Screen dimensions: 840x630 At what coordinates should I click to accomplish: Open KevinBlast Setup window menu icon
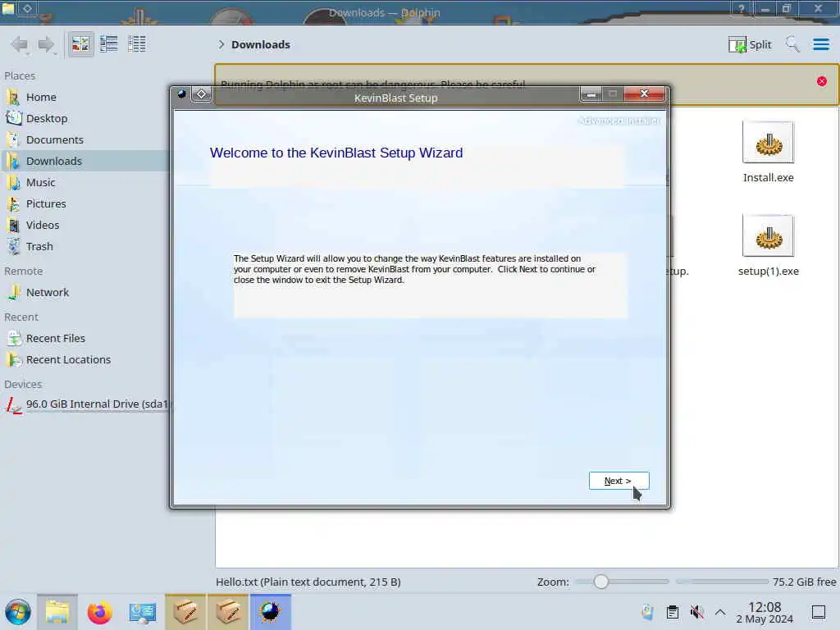181,94
